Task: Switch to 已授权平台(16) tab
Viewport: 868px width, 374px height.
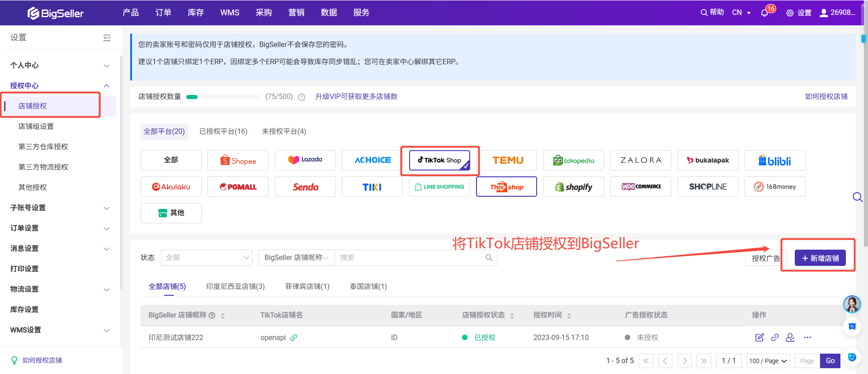Action: tap(223, 132)
